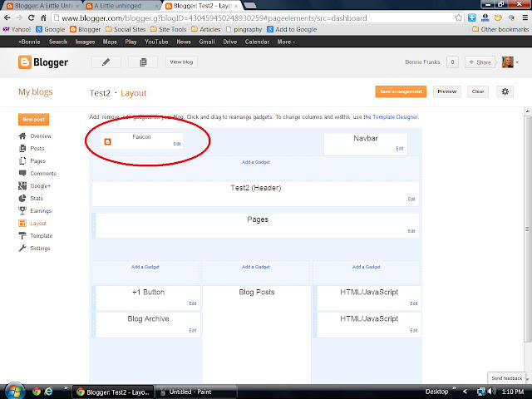Edit the Pages gadget

(x=411, y=231)
